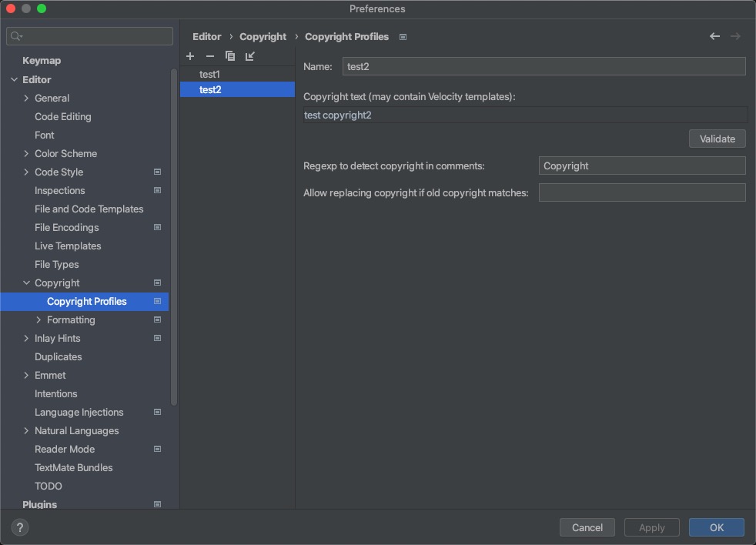Go back with the left arrow
The height and width of the screenshot is (545, 756).
pyautogui.click(x=714, y=36)
